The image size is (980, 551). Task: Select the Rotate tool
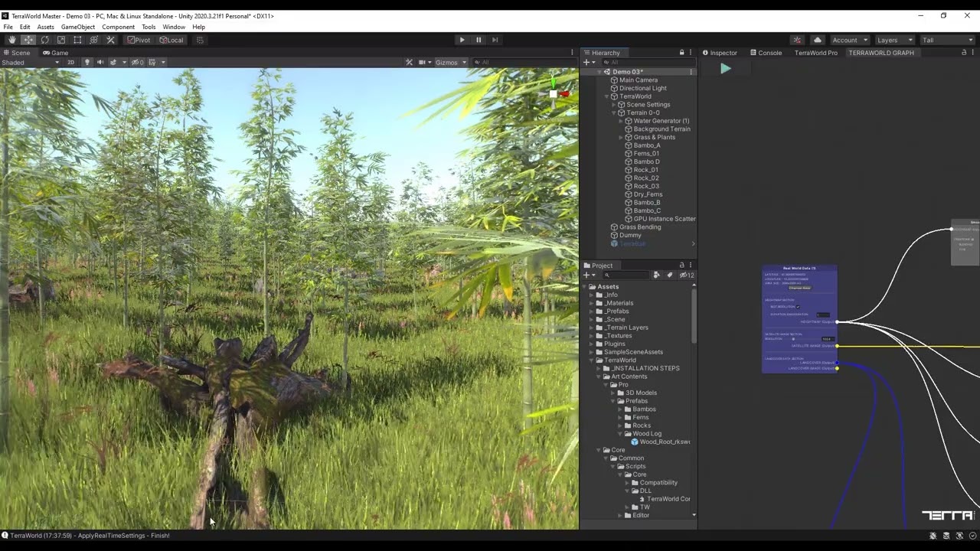[x=44, y=40]
